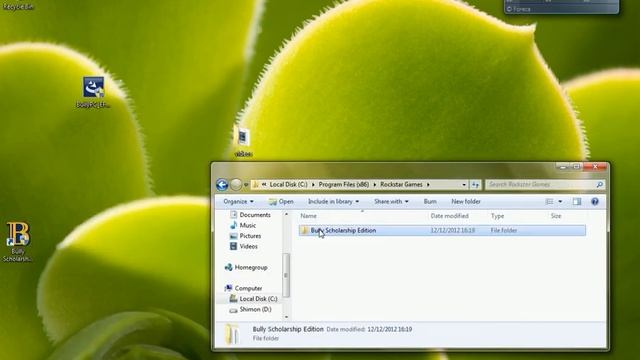This screenshot has width=640, height=360.
Task: Go back with the Explorer back arrow
Action: (222, 185)
